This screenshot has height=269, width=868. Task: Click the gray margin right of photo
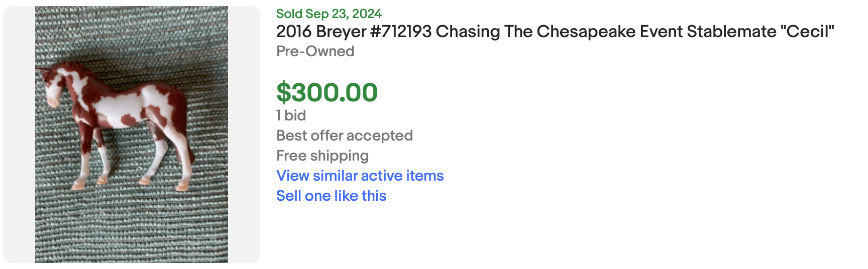244,134
